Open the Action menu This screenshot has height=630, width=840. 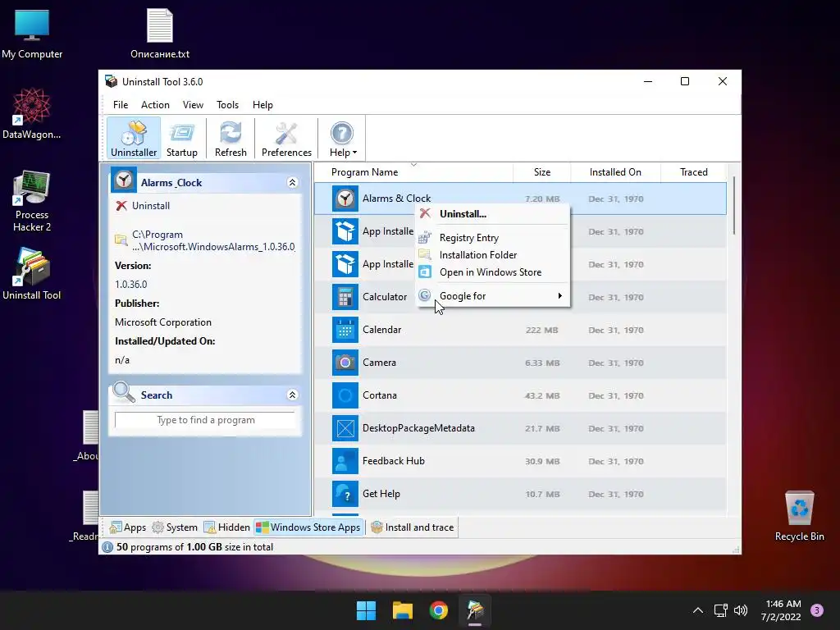point(155,105)
